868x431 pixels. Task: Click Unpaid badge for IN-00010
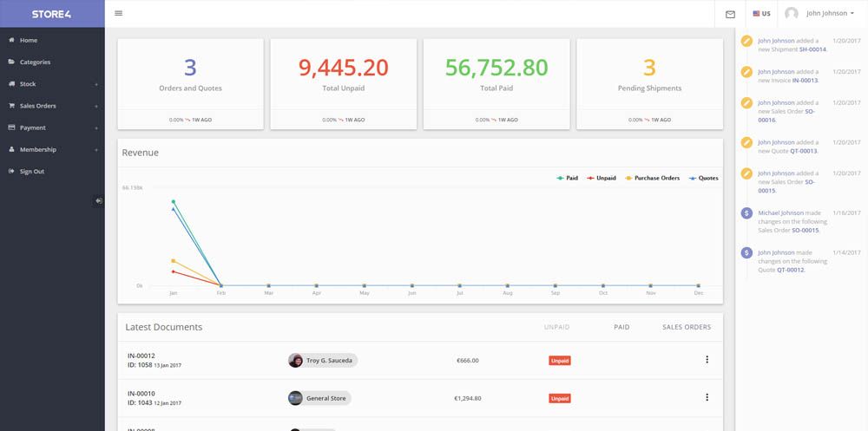560,398
